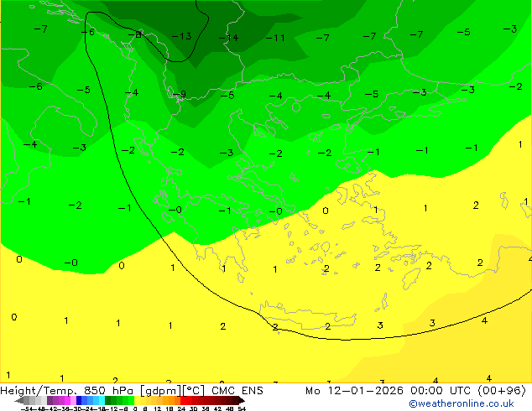Click the dark maroon arrow at the legend's hot end

(242, 400)
